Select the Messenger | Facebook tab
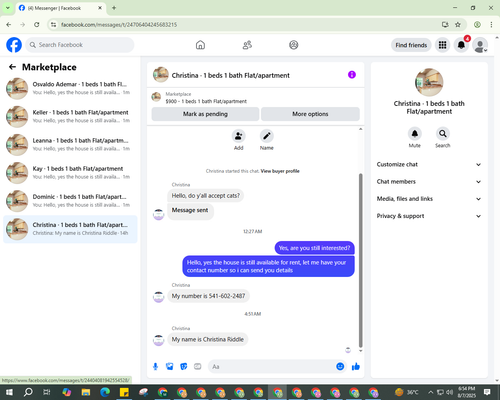This screenshot has width=500, height=400. (x=61, y=8)
